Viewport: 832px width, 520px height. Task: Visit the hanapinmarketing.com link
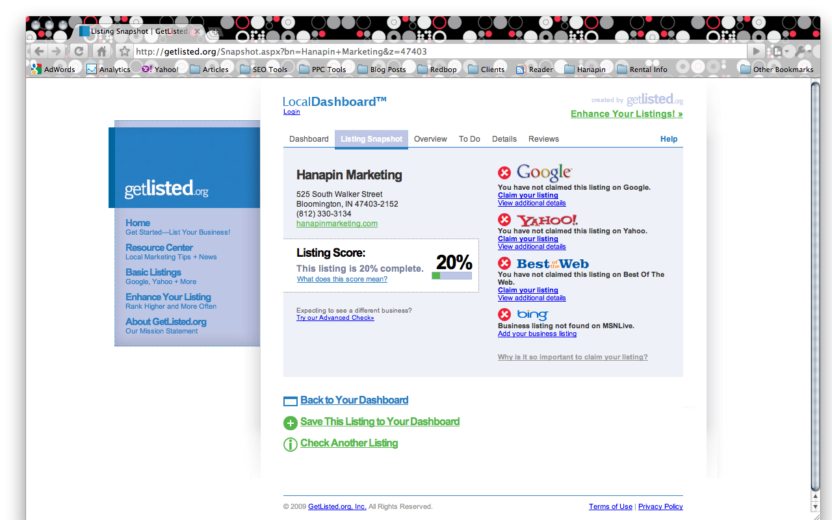pos(337,223)
